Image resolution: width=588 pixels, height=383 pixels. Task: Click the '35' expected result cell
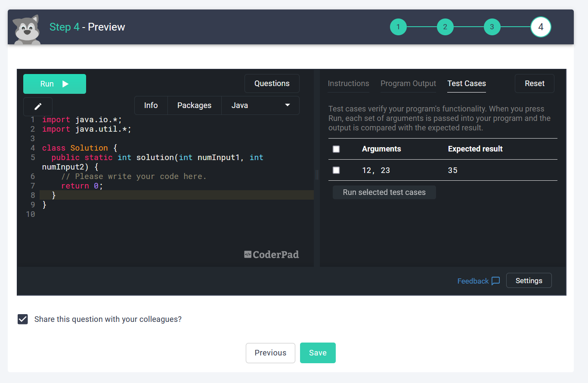click(x=452, y=170)
